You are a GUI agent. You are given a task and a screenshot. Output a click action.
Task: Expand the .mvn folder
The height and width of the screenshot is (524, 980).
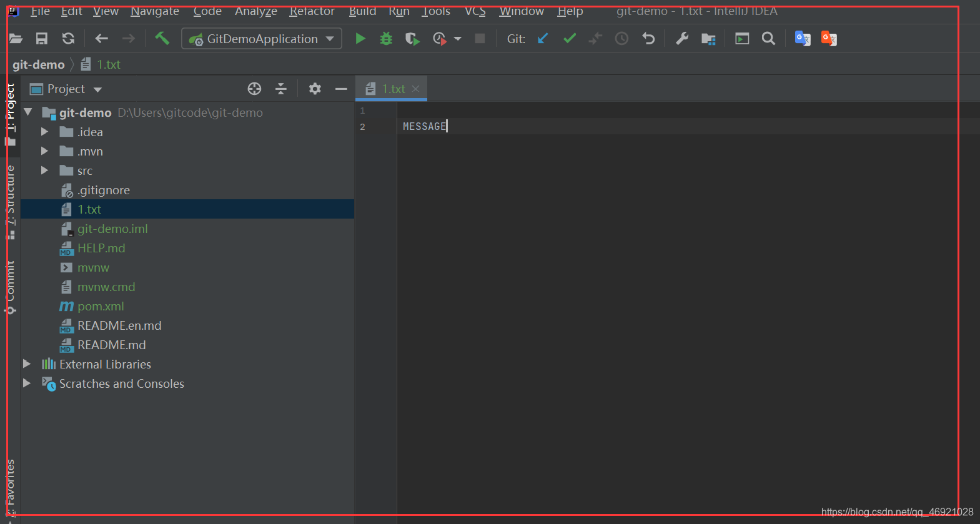pos(44,151)
